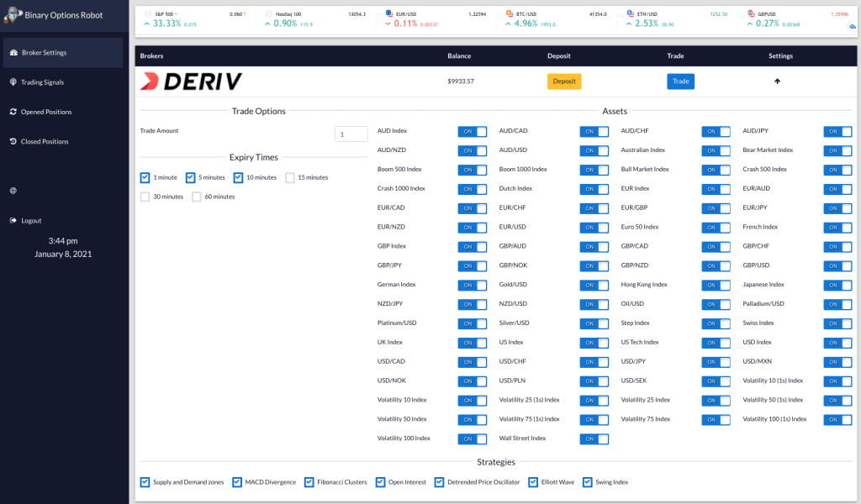Disable the Hong Kong Index switch
The width and height of the screenshot is (861, 504).
[x=716, y=285]
